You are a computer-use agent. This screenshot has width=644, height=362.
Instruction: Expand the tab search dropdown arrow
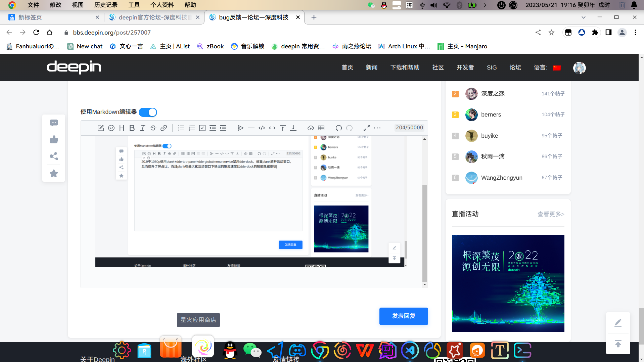click(583, 17)
